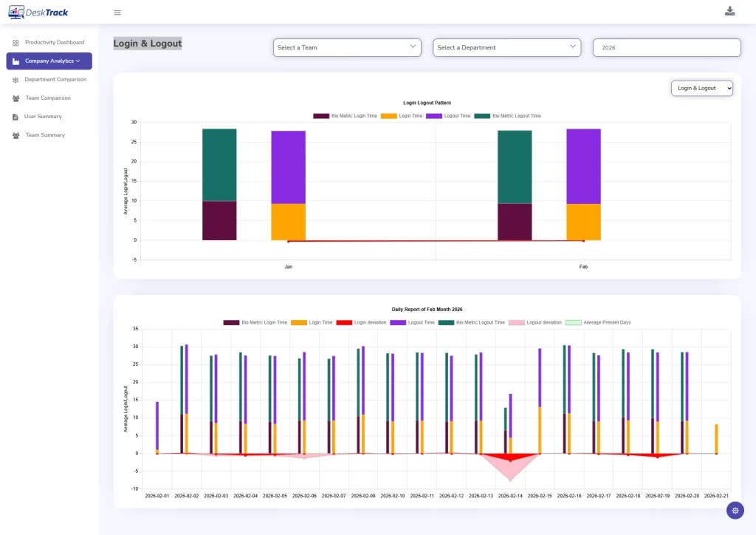
Task: Open the Select a Team dropdown
Action: coord(347,47)
